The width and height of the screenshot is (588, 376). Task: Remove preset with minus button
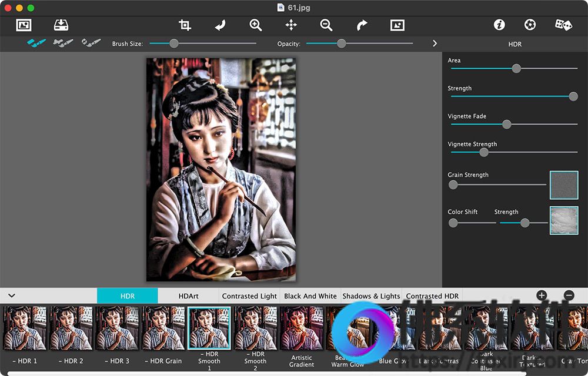[569, 296]
